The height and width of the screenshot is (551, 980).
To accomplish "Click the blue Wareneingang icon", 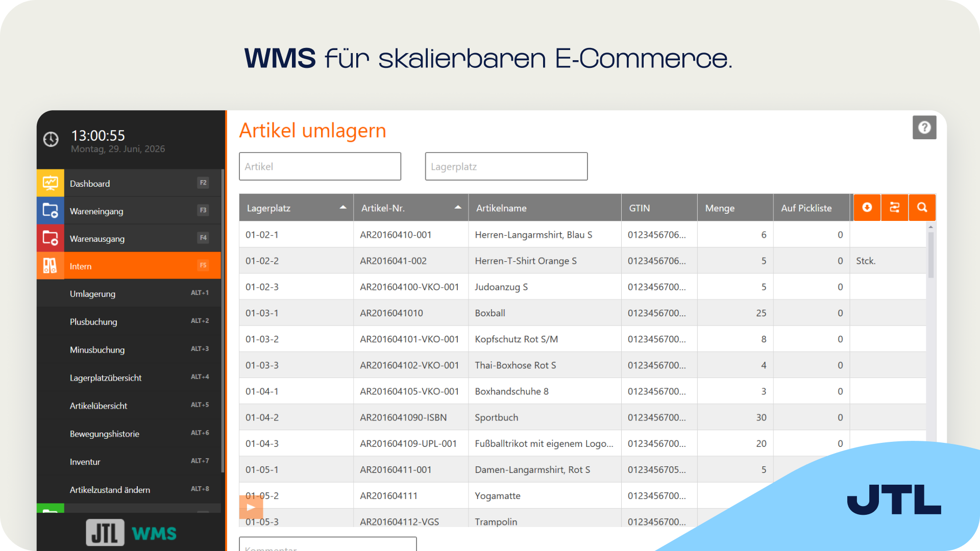I will click(x=50, y=211).
